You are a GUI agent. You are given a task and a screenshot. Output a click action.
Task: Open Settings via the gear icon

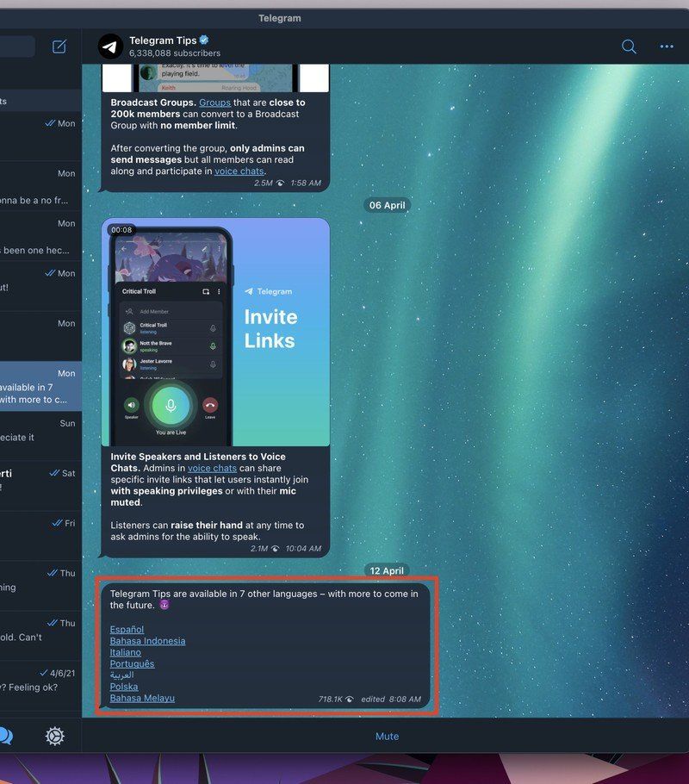coord(55,737)
